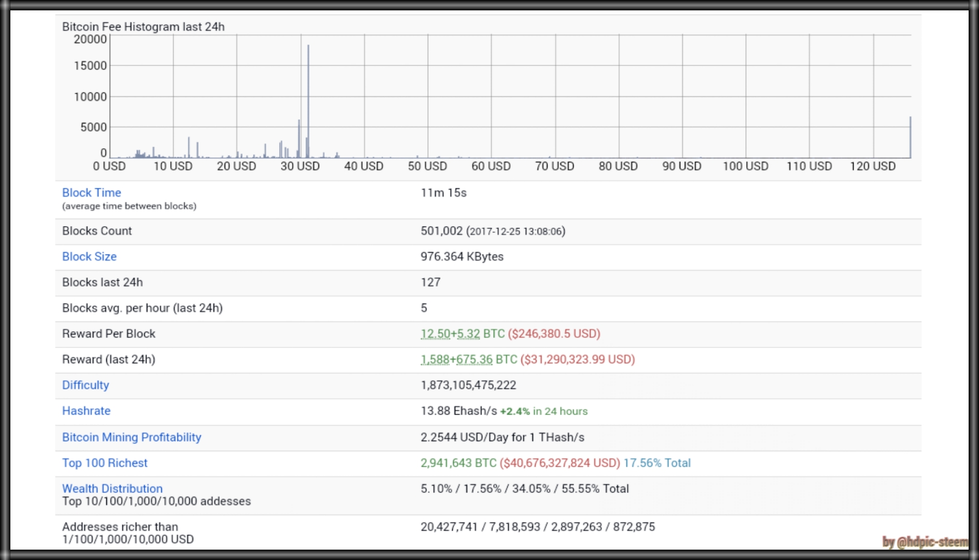Click the 120 USD axis label

pyautogui.click(x=873, y=166)
